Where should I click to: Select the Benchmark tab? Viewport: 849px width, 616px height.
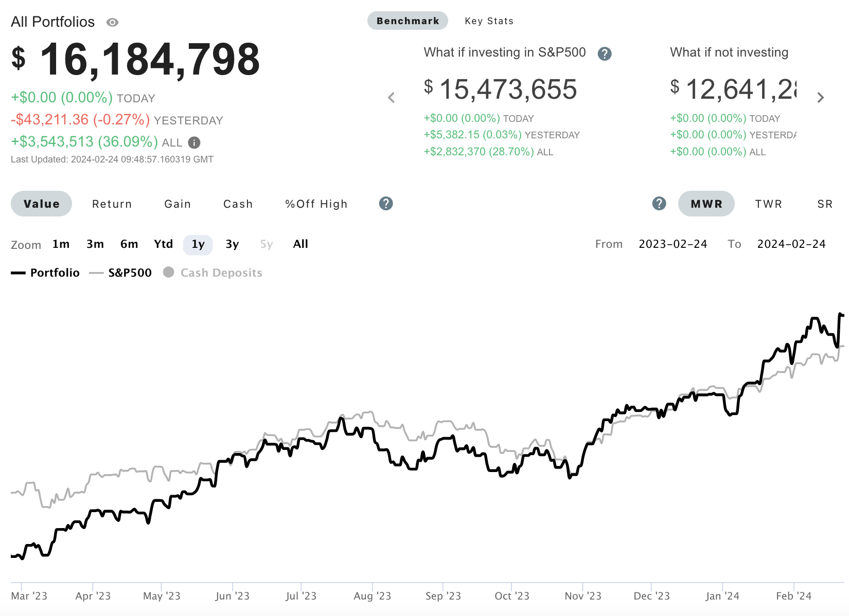(x=407, y=21)
